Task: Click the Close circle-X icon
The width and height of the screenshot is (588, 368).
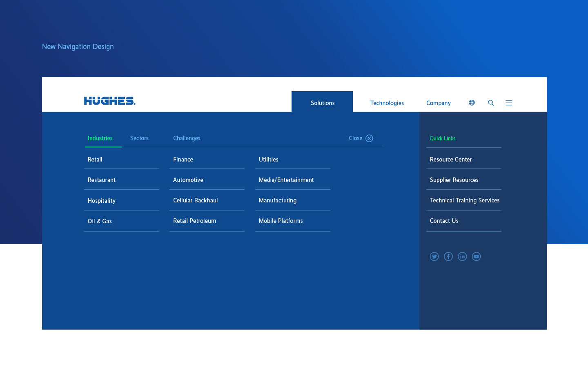Action: (369, 138)
